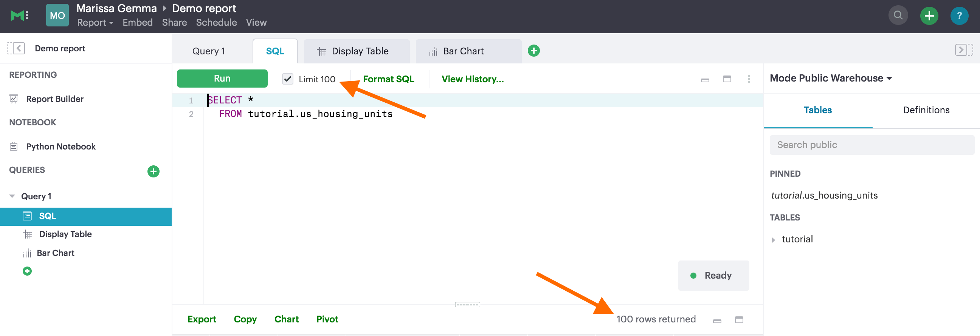The image size is (980, 336).
Task: Click the Pivot button
Action: point(327,319)
